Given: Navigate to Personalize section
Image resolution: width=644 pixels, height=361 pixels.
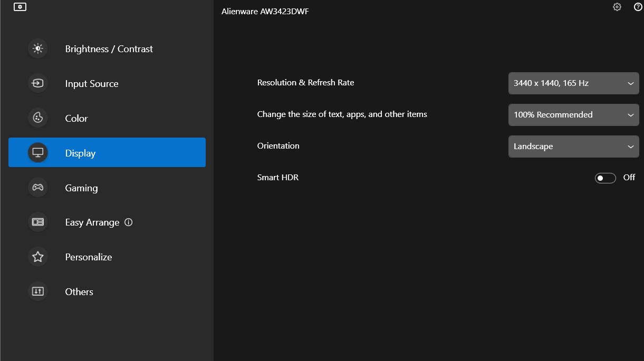Looking at the screenshot, I should (x=107, y=257).
